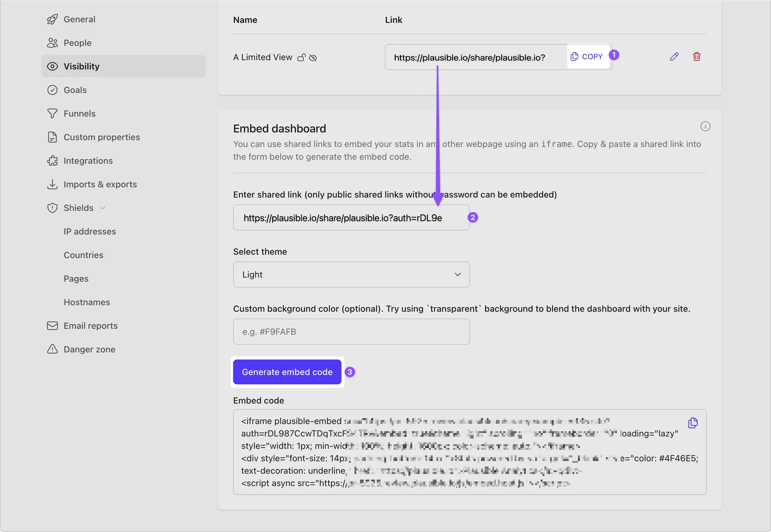The height and width of the screenshot is (532, 771).
Task: Click the checkmark circle Goals icon
Action: coord(53,90)
